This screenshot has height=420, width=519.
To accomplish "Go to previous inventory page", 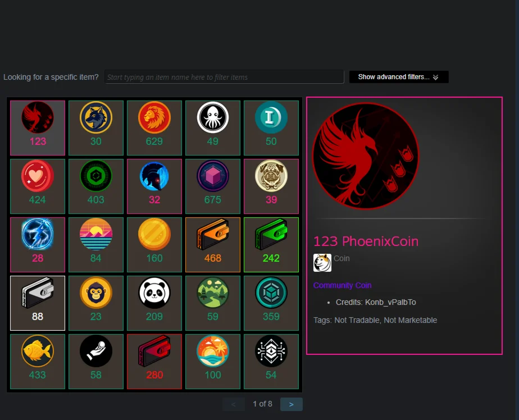I will pos(234,404).
